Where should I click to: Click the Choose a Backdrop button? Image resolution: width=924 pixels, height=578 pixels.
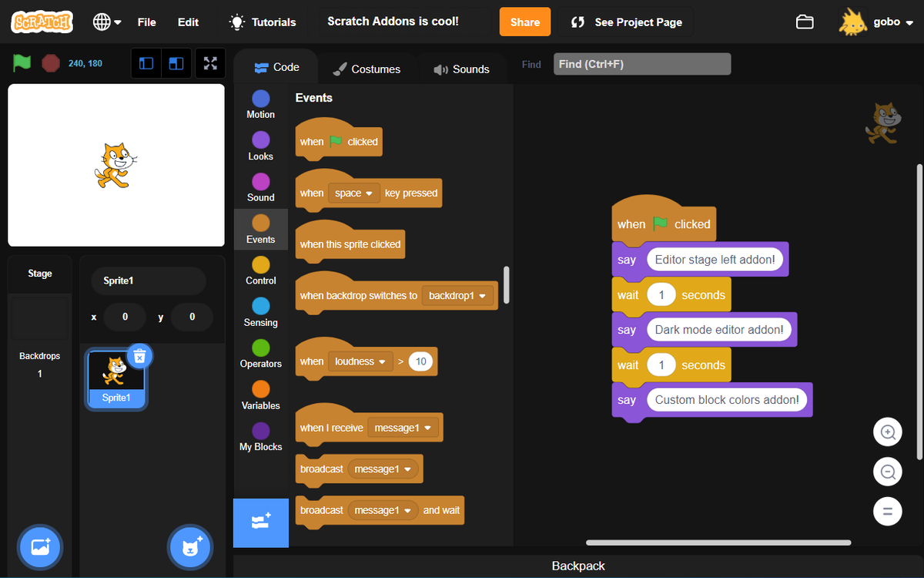coord(40,547)
